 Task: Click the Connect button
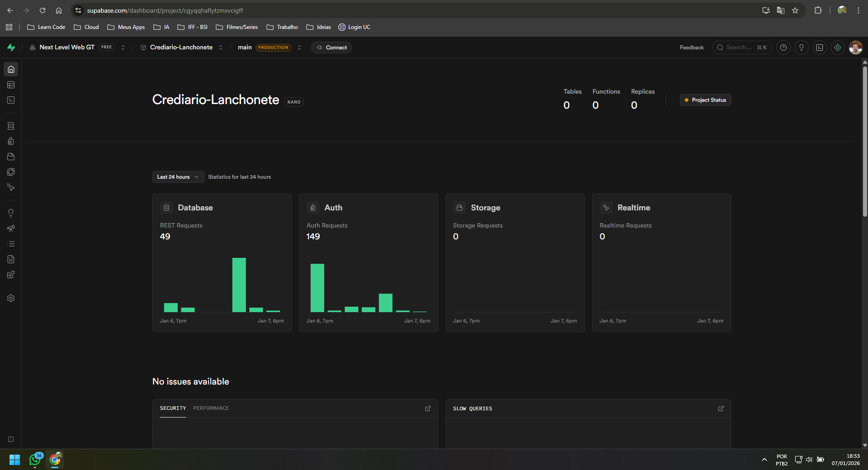click(332, 47)
